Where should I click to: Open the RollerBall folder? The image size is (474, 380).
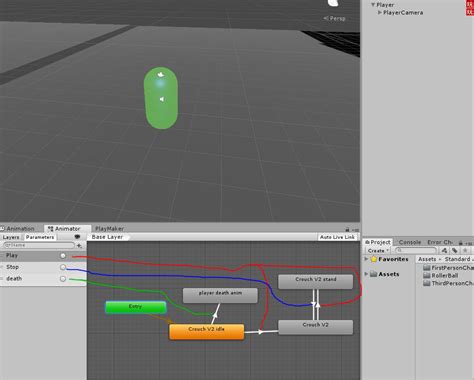pos(441,276)
